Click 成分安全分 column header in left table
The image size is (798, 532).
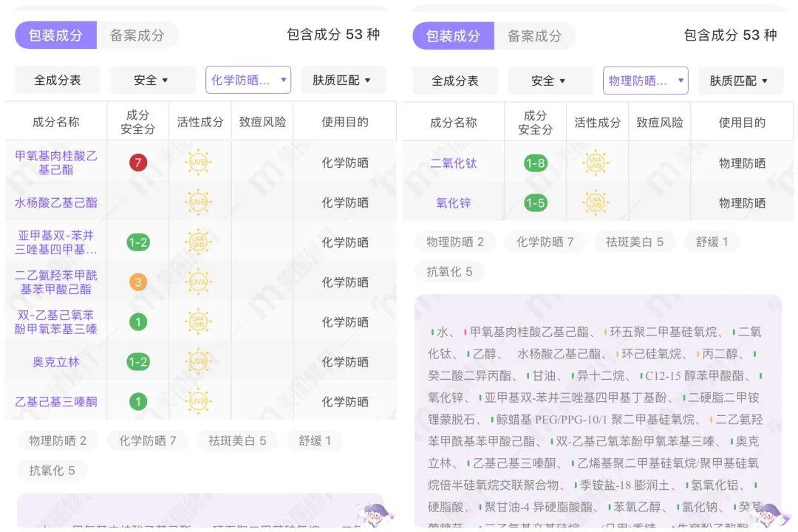[138, 122]
